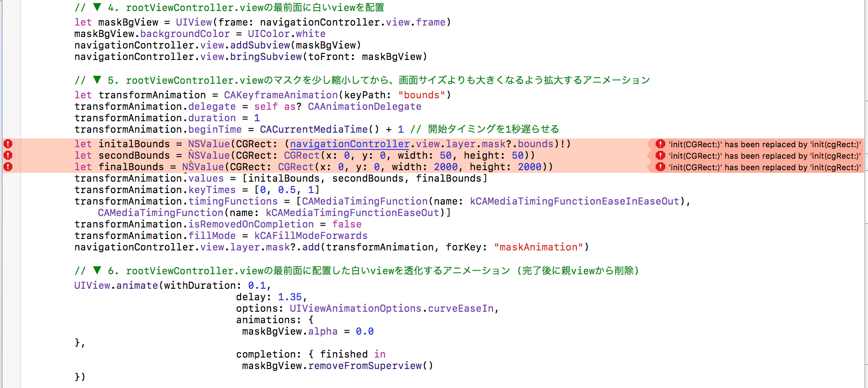Click height value 50 in secondBounds
Viewport: 868px width, 388px height.
pyautogui.click(x=517, y=156)
